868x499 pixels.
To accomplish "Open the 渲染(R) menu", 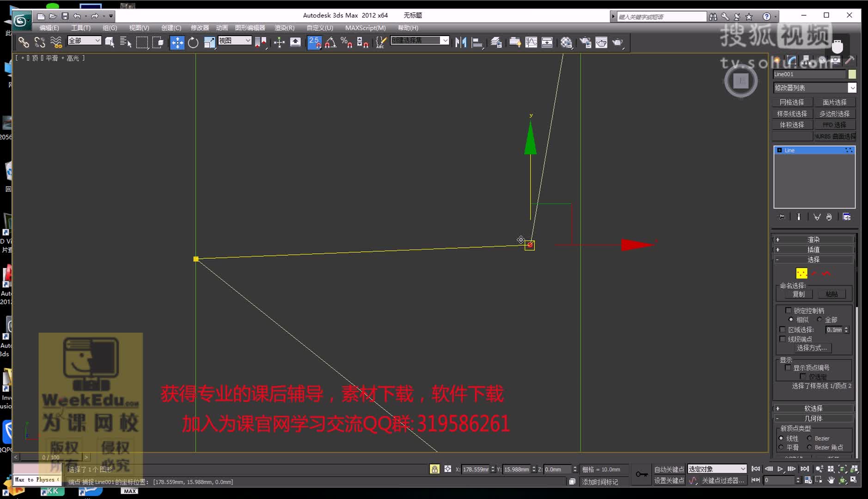I will click(284, 28).
